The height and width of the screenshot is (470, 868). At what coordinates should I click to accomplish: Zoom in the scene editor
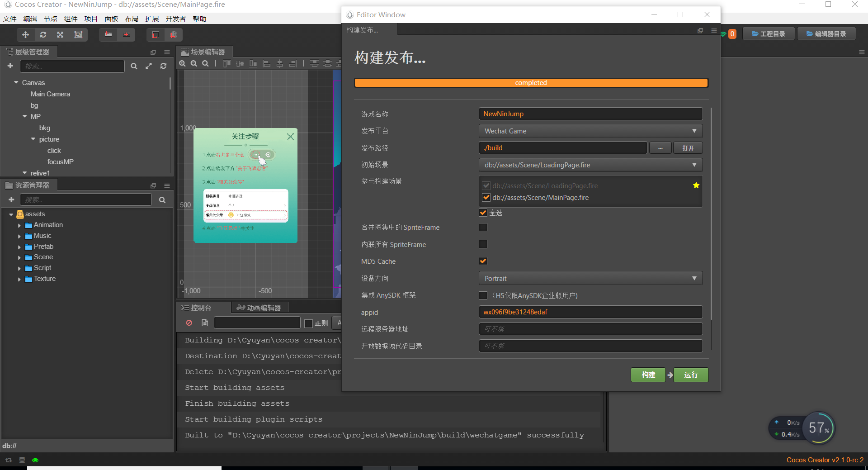tap(183, 64)
